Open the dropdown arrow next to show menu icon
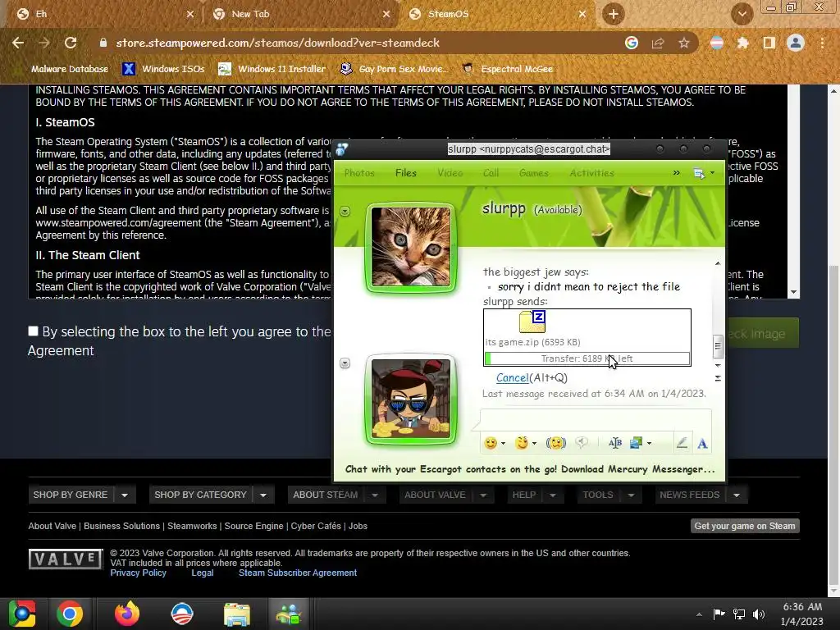The width and height of the screenshot is (840, 630). [712, 173]
